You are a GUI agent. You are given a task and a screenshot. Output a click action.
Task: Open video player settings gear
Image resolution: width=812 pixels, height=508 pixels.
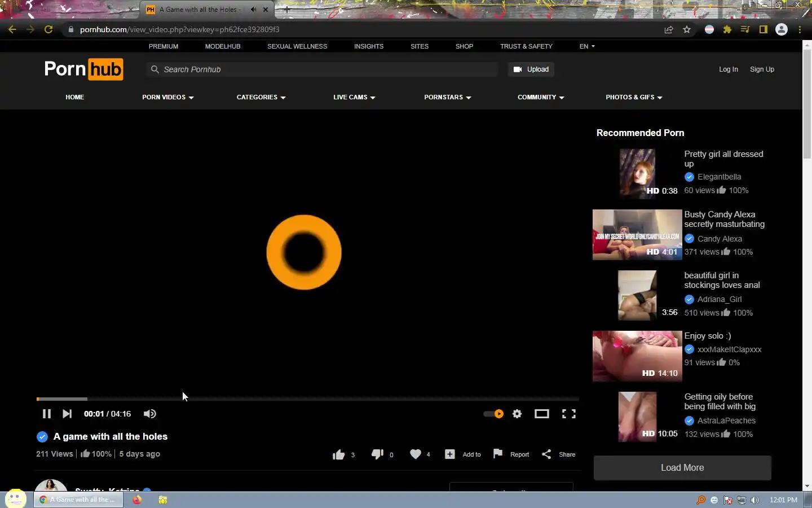[x=517, y=414]
